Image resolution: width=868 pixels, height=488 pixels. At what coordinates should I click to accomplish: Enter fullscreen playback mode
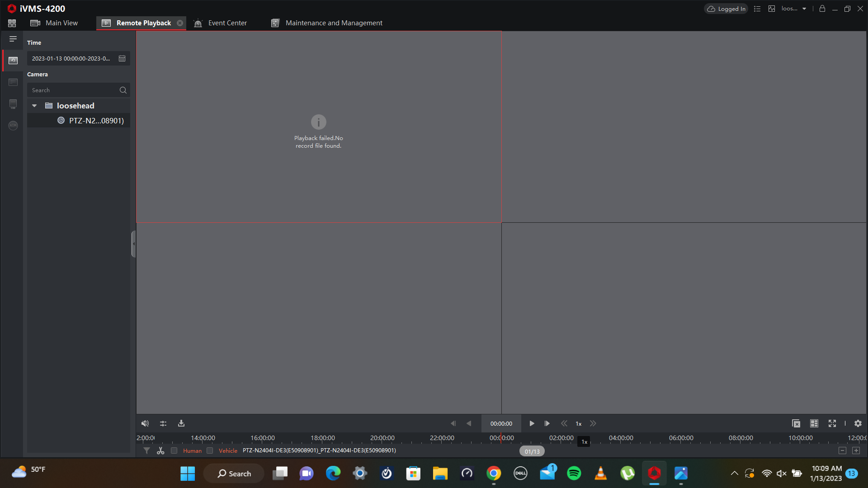[832, 423]
